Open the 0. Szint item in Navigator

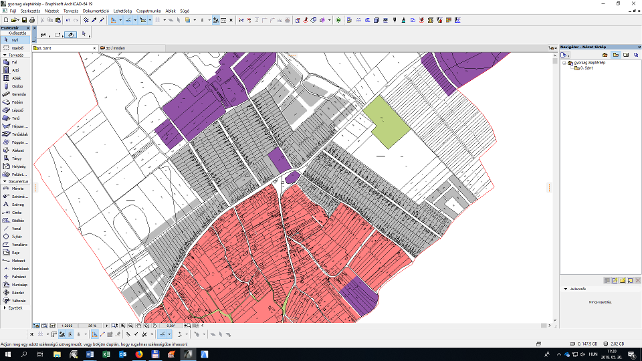tap(583, 68)
